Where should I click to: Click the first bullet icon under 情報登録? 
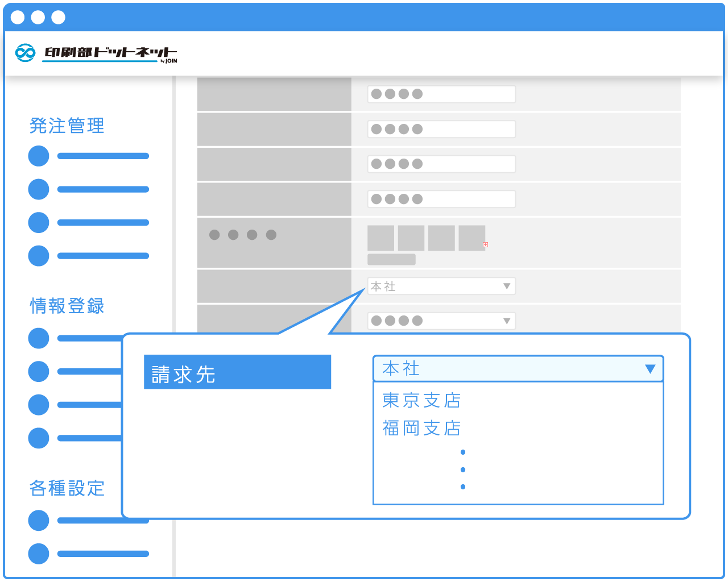pyautogui.click(x=39, y=338)
